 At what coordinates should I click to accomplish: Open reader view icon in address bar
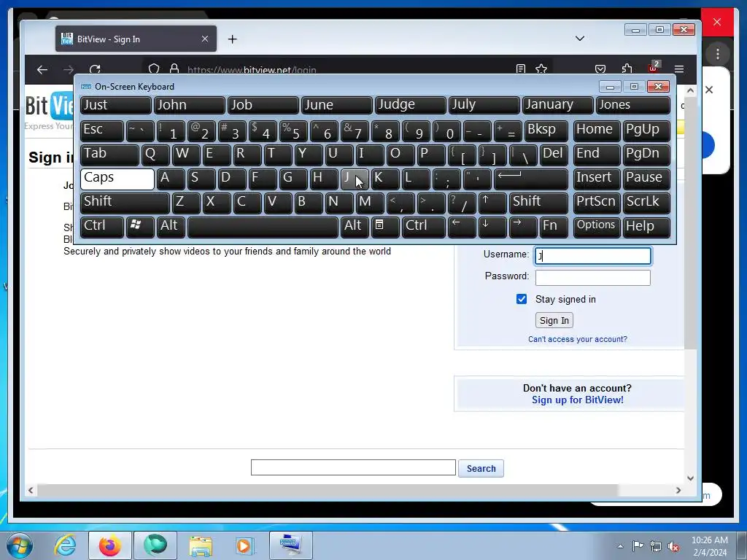(x=521, y=69)
